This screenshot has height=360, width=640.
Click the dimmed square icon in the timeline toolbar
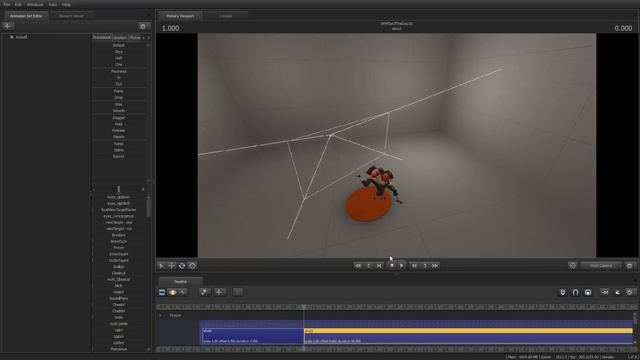point(238,292)
